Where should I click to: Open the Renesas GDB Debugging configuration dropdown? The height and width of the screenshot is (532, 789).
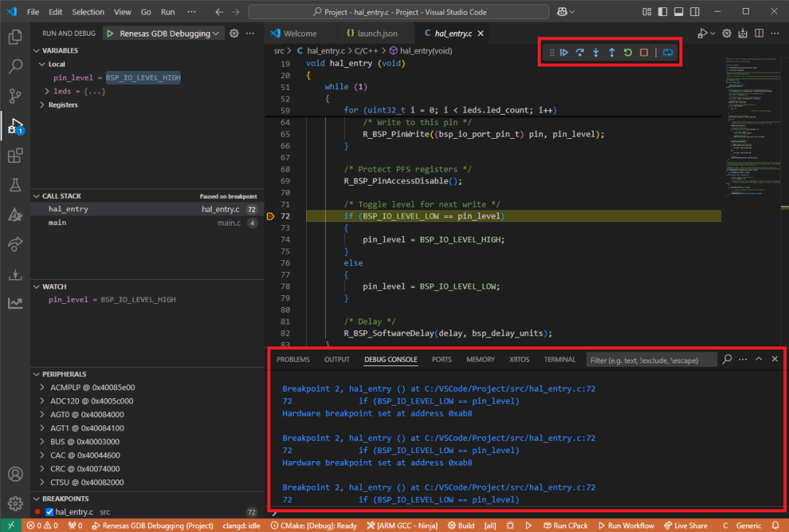coord(166,34)
